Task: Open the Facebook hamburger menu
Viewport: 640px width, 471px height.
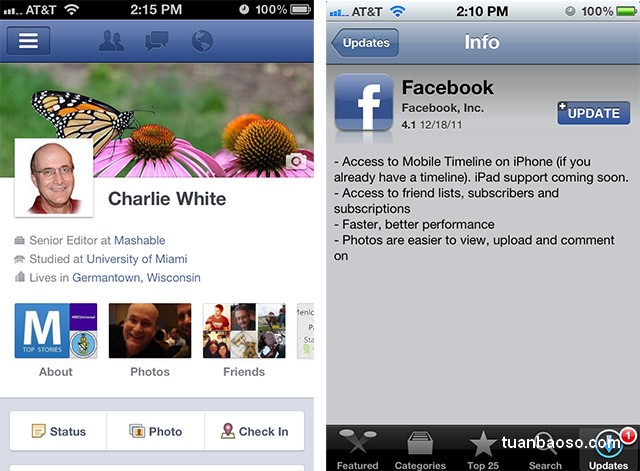Action: (29, 41)
